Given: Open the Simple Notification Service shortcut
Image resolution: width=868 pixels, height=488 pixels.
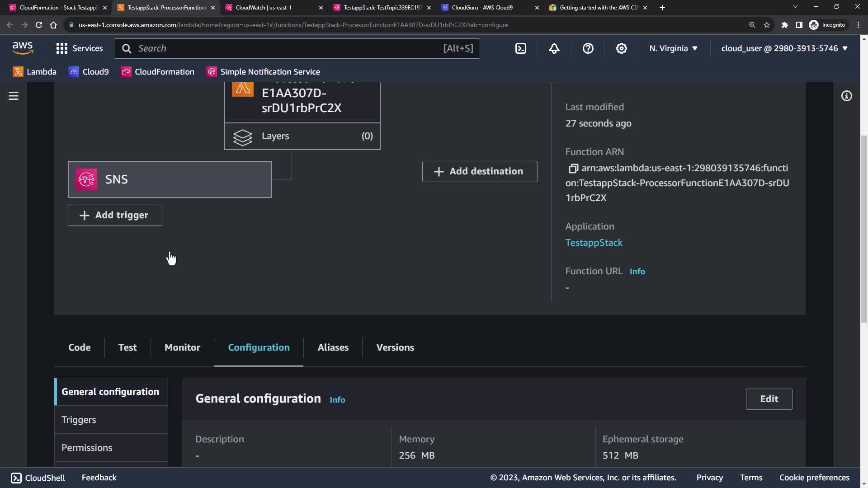Looking at the screenshot, I should [263, 72].
